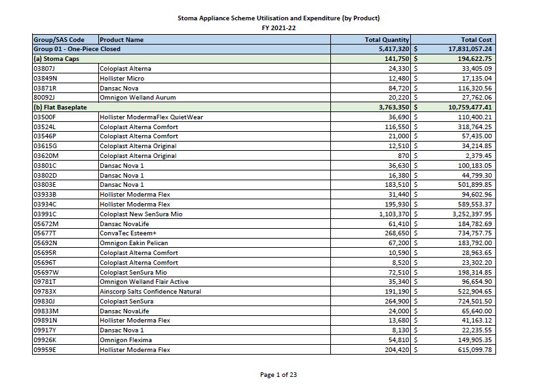The image size is (559, 392).
Task: Click the Page 1 of 23 footer
Action: pos(279,375)
